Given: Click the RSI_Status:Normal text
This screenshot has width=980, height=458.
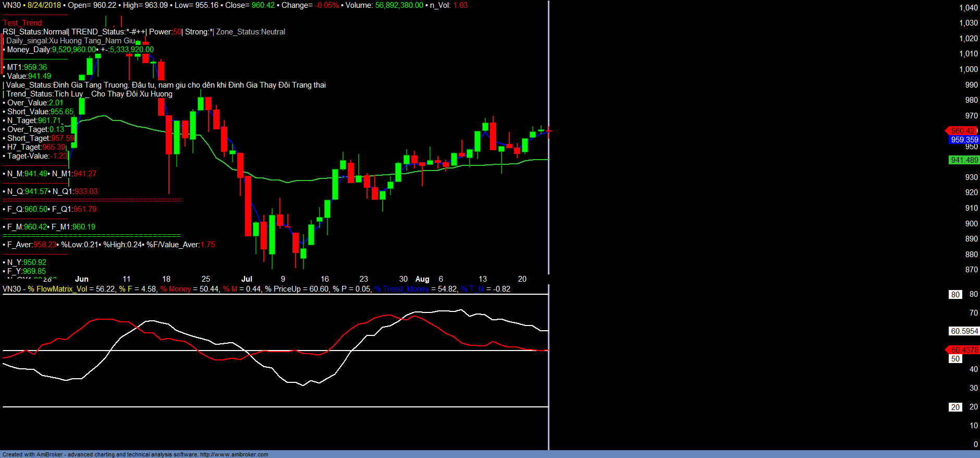Looking at the screenshot, I should point(35,32).
